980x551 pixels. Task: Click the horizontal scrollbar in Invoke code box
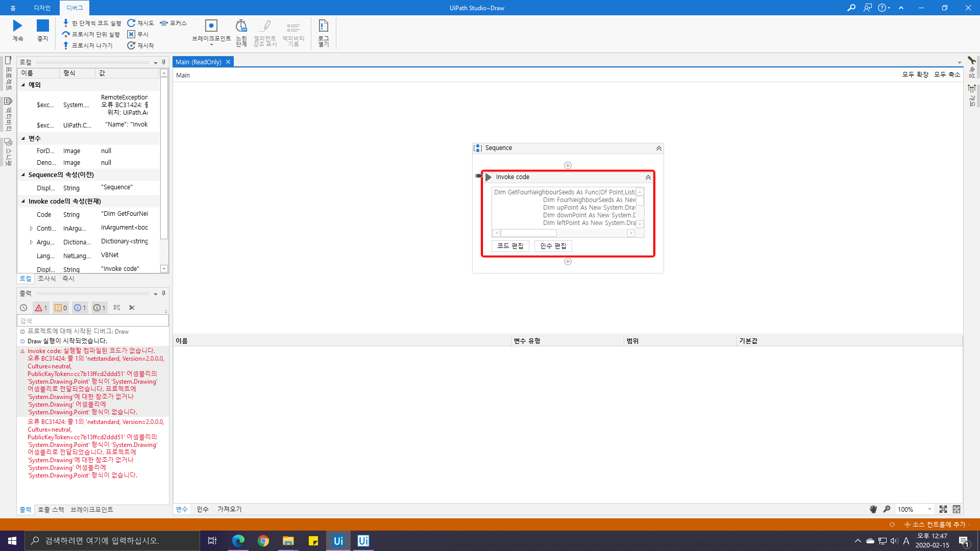pos(528,233)
